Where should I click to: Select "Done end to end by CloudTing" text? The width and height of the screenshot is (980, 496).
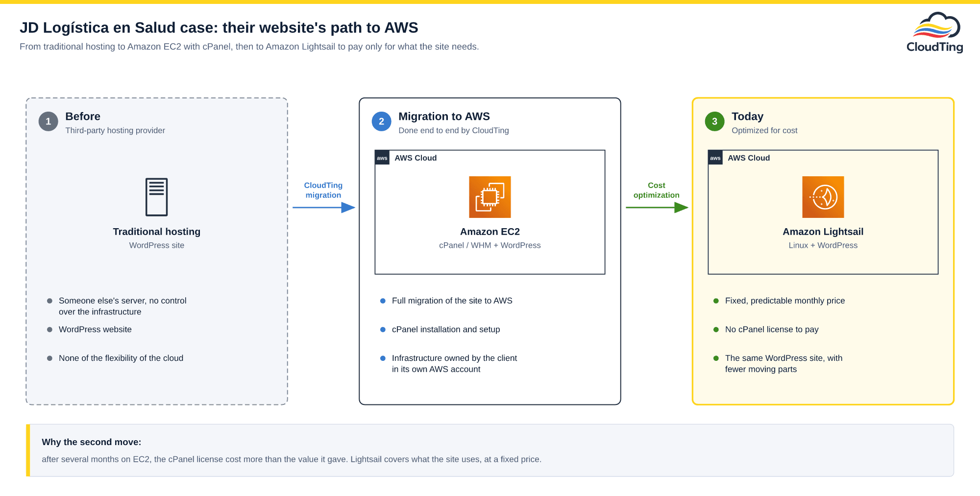click(x=454, y=130)
